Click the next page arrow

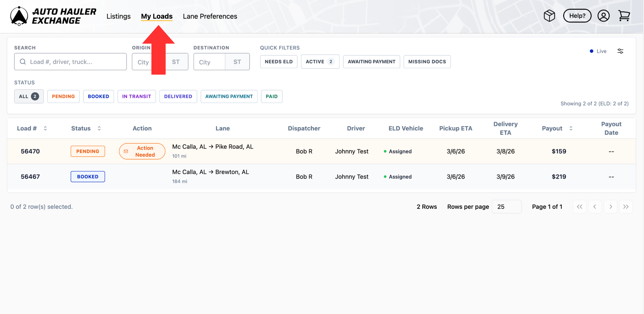[610, 207]
